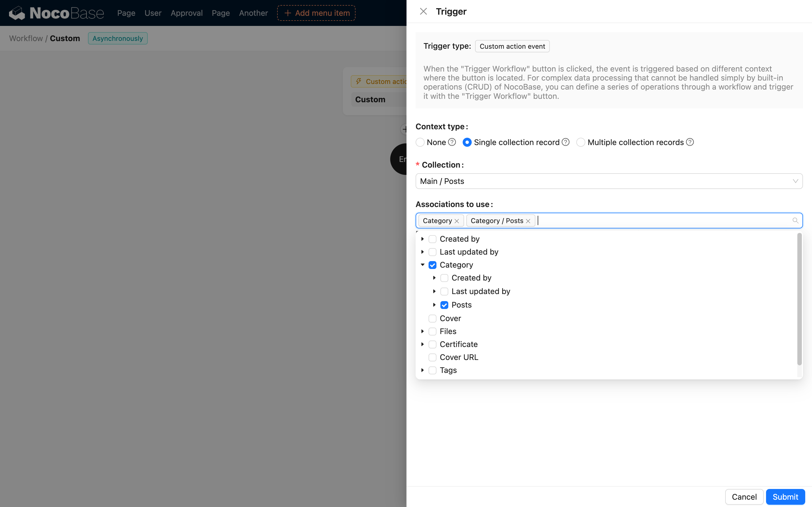
Task: Remove the Category / Posts association tag
Action: [x=528, y=221]
